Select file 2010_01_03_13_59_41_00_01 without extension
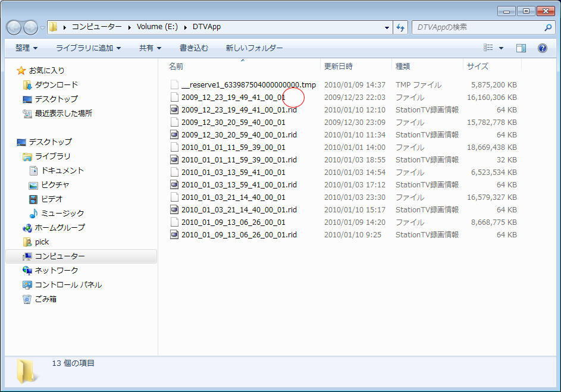Viewport: 561px width, 392px height. (233, 173)
